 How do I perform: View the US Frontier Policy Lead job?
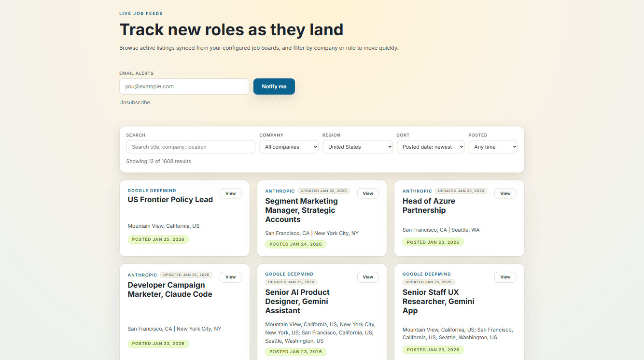[230, 193]
